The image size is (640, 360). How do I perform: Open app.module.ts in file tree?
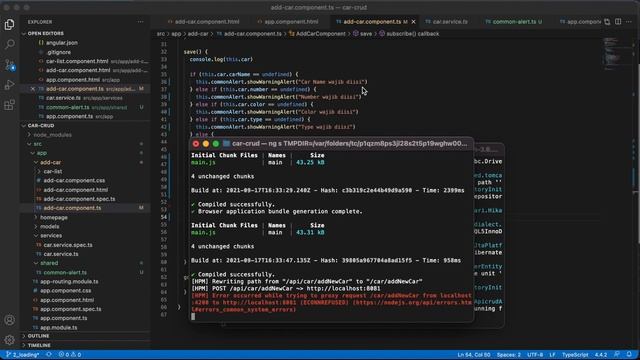tap(59, 327)
